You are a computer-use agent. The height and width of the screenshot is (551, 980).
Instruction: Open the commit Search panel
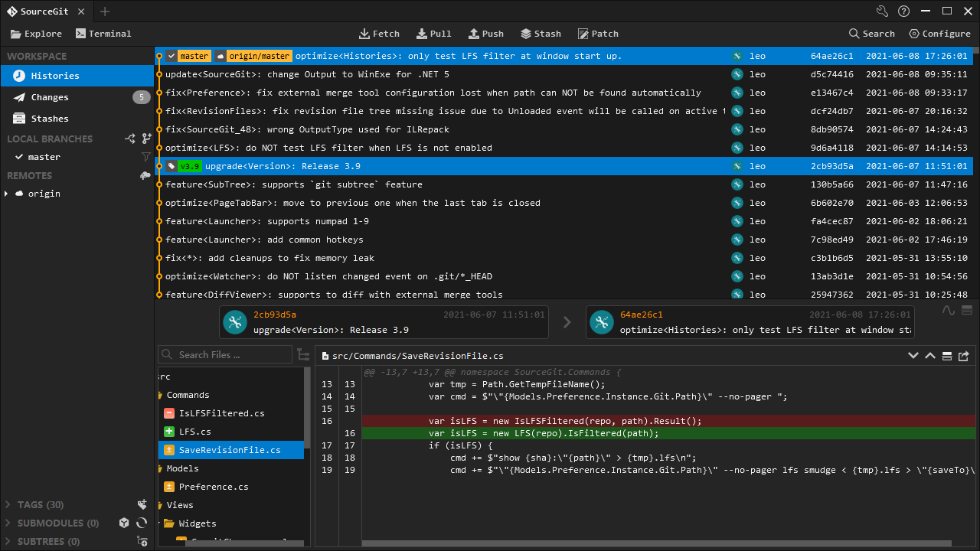click(x=871, y=34)
